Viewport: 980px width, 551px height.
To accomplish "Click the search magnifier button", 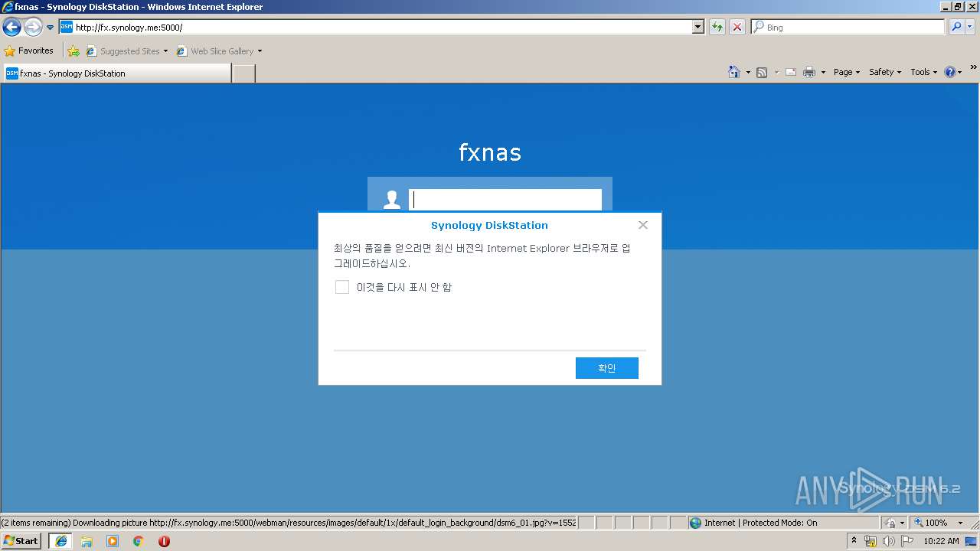I will tap(956, 27).
